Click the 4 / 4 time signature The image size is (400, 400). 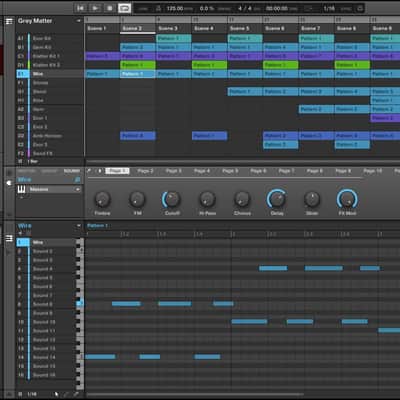(x=245, y=8)
